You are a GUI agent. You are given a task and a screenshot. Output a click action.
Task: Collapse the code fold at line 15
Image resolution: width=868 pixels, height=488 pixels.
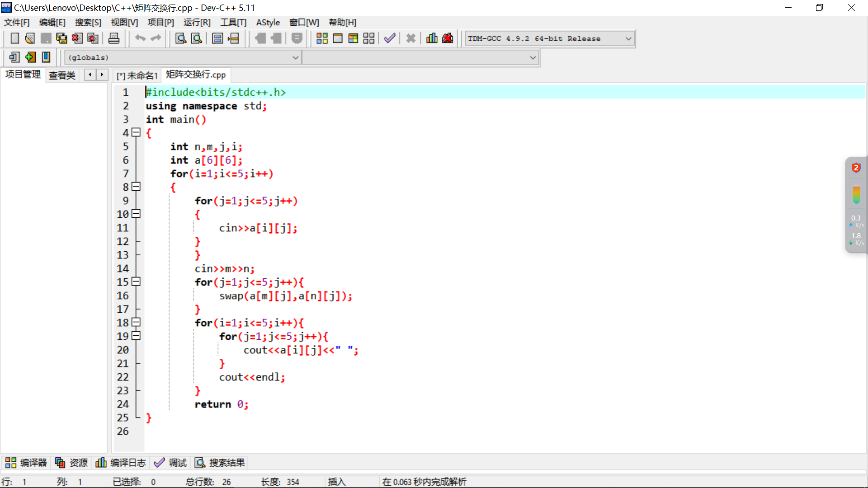point(136,282)
